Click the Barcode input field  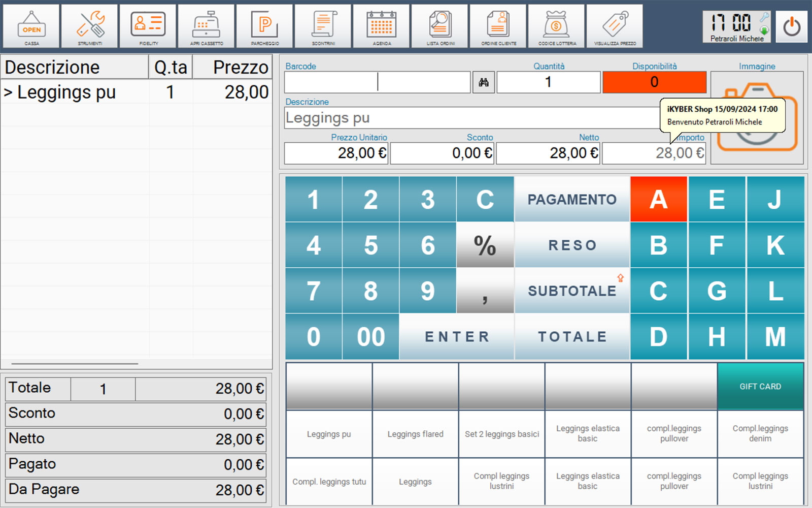pyautogui.click(x=378, y=82)
